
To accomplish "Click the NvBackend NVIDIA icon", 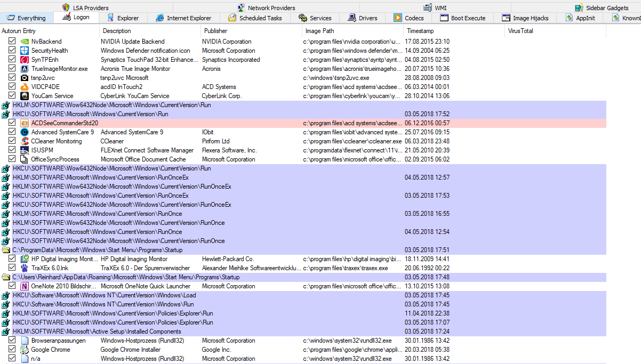I will [x=25, y=42].
